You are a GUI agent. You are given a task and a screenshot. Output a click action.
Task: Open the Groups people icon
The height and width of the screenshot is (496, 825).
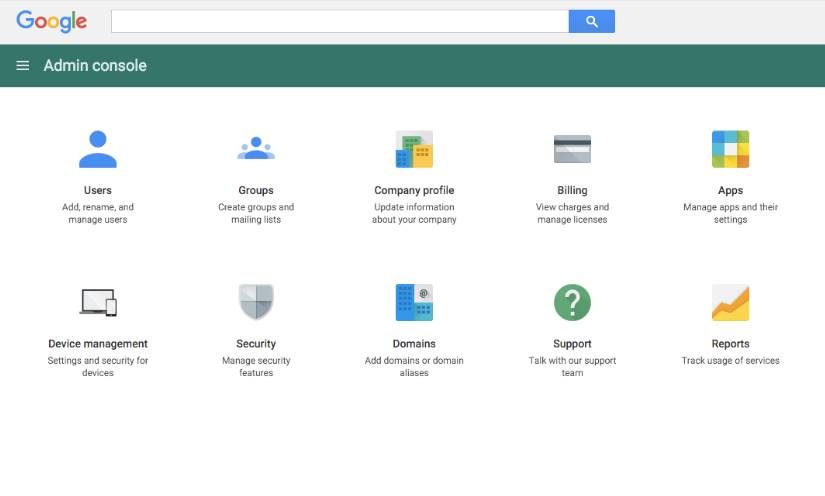[256, 148]
